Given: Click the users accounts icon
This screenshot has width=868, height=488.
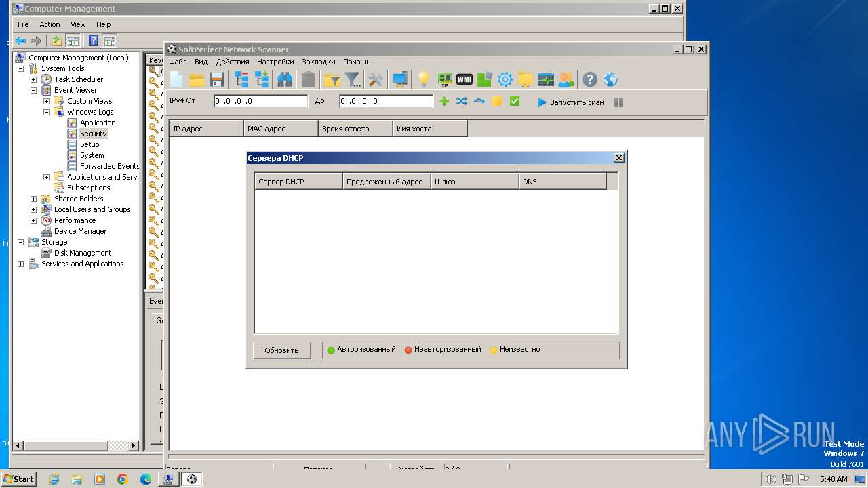Looking at the screenshot, I should 566,79.
